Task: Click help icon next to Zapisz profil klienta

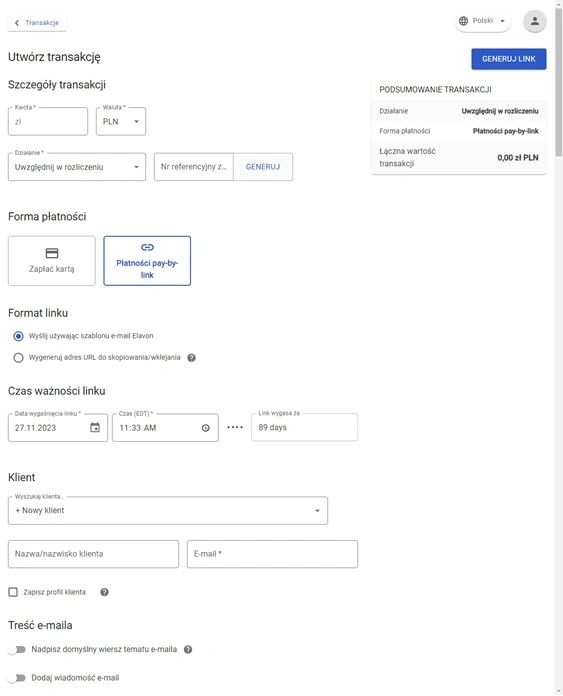Action: 104,592
